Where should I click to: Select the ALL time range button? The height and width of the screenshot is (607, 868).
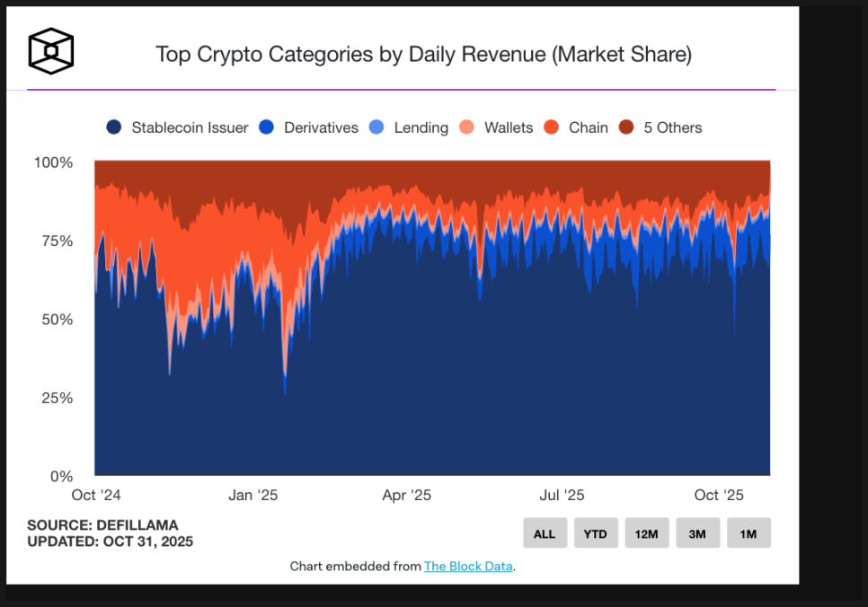pos(545,533)
